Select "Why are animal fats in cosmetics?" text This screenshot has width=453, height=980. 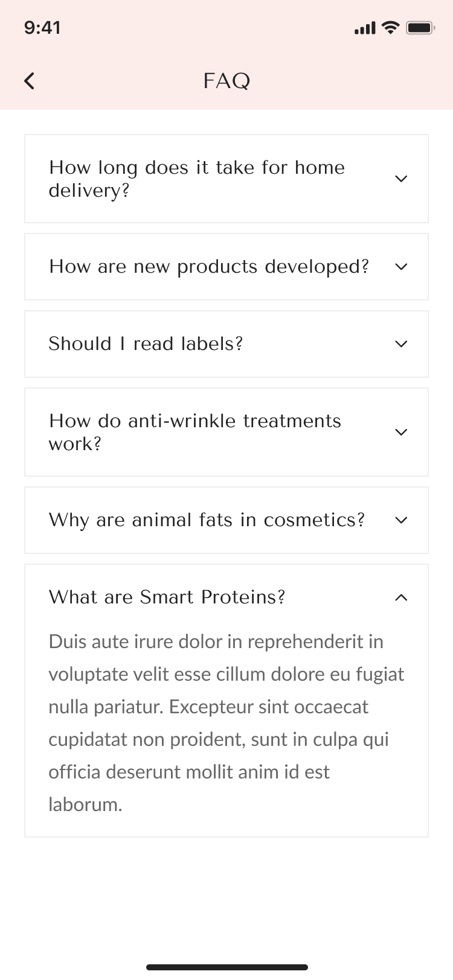coord(207,520)
